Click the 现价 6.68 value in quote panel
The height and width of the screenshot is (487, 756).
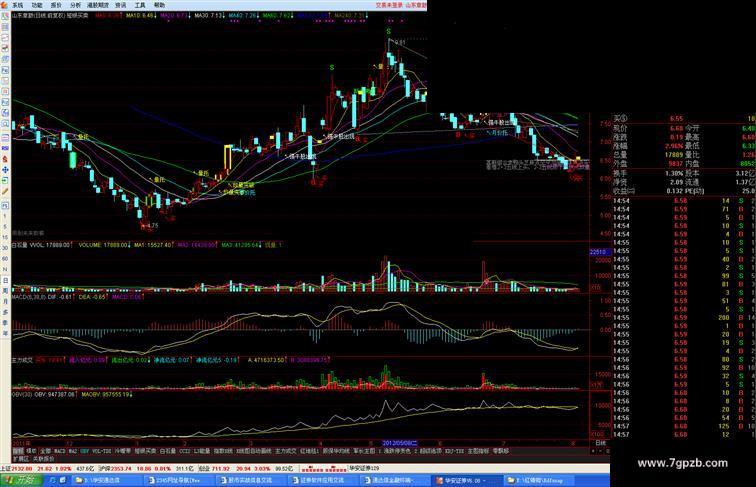[x=676, y=128]
